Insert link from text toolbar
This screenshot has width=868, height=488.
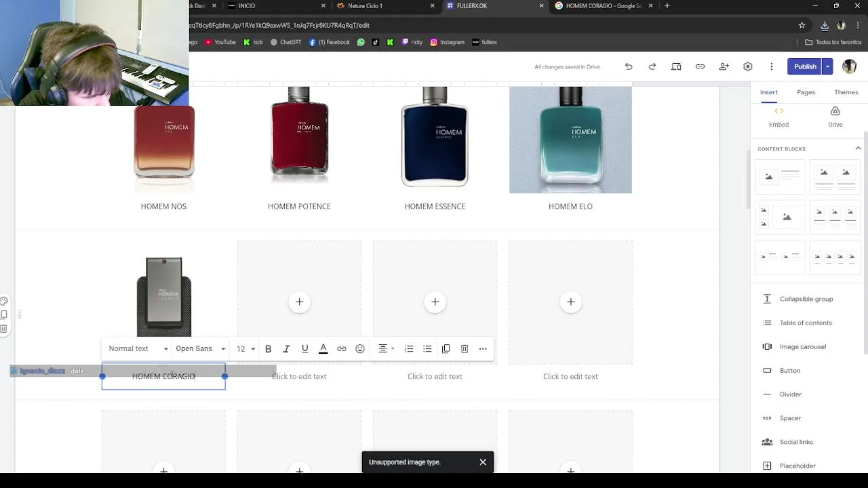point(342,348)
